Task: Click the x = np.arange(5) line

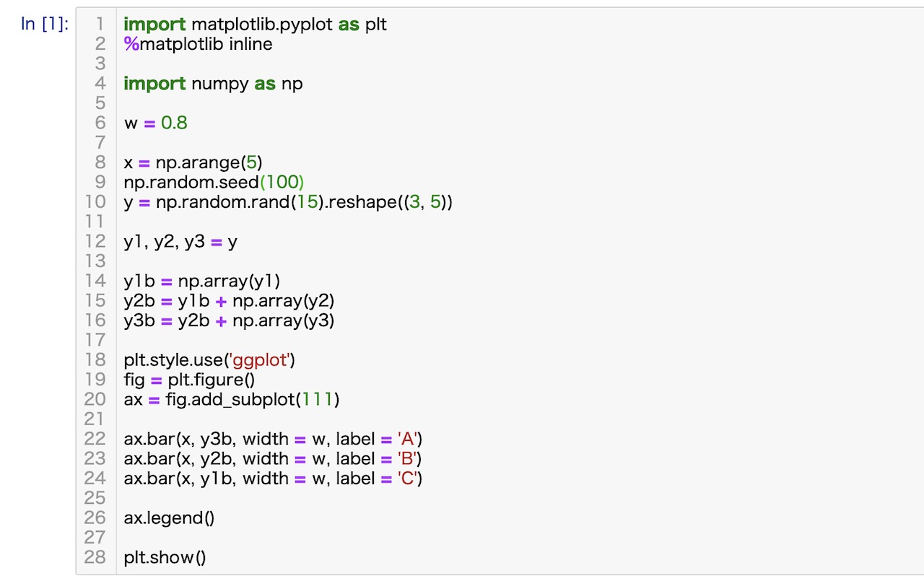Action: coord(193,162)
